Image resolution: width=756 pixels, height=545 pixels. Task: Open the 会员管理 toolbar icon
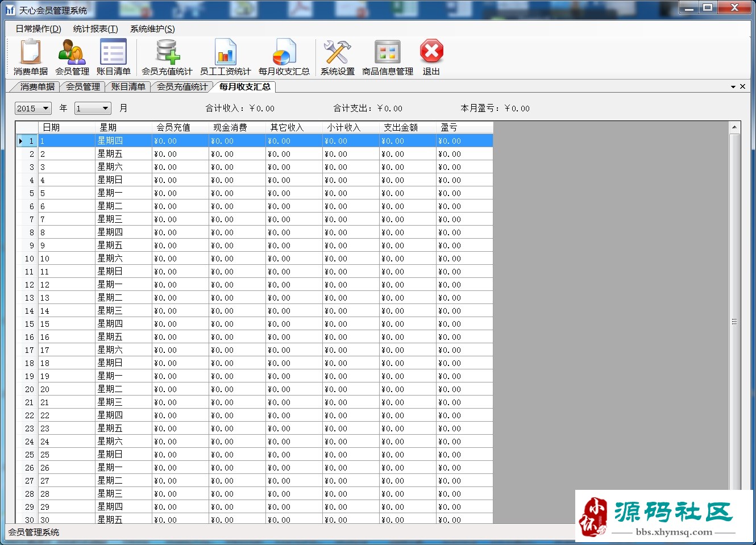(72, 57)
